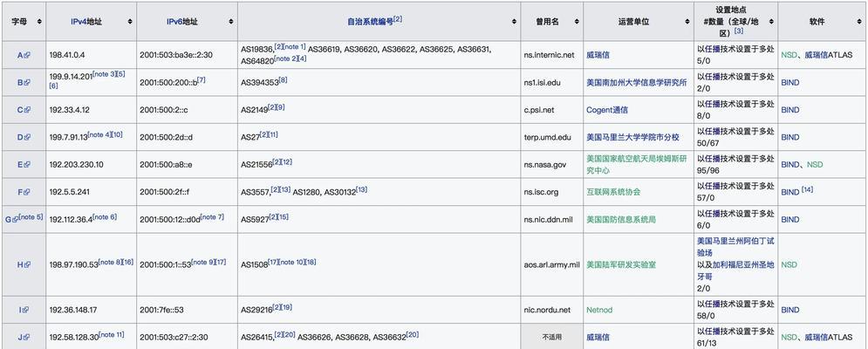This screenshot has width=868, height=349.
Task: Visit the 互联网系统协会 link
Action: click(x=613, y=192)
